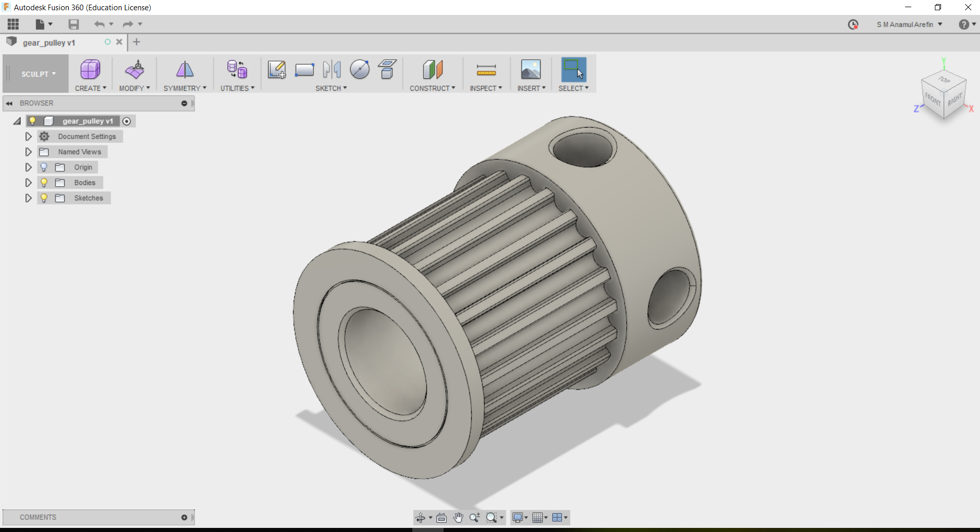Show the Origin folder via lightbulb
980x532 pixels.
(44, 167)
